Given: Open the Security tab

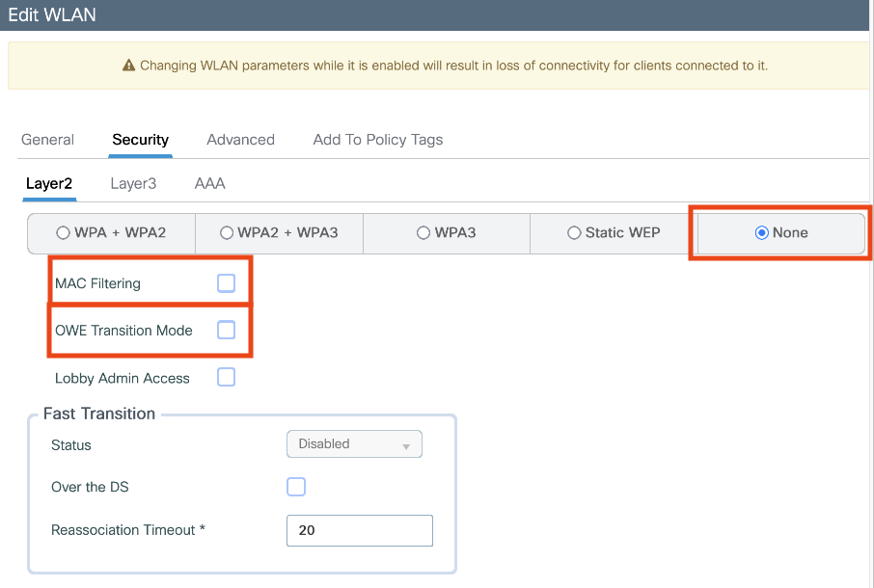Looking at the screenshot, I should point(140,140).
